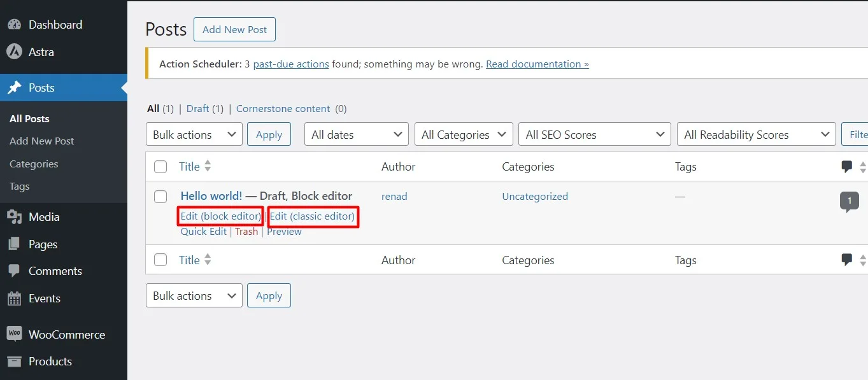The width and height of the screenshot is (868, 380).
Task: Click the Posts pushpin icon
Action: tap(14, 88)
